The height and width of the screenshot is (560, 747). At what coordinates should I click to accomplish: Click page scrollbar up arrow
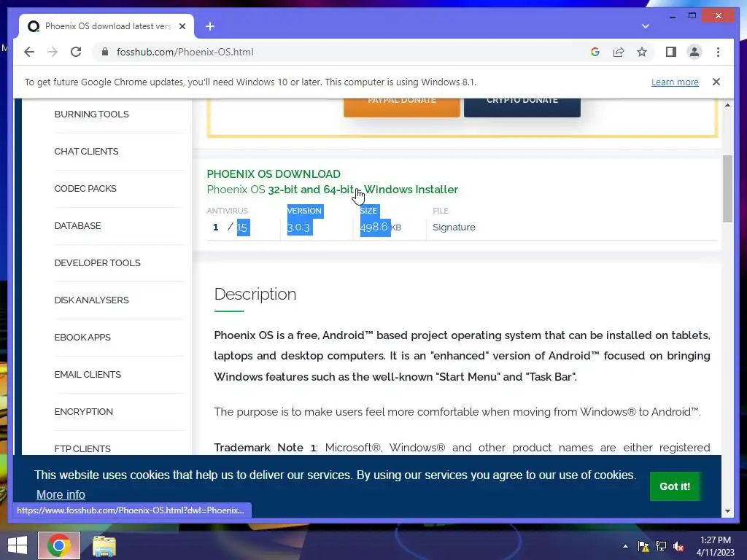click(727, 105)
